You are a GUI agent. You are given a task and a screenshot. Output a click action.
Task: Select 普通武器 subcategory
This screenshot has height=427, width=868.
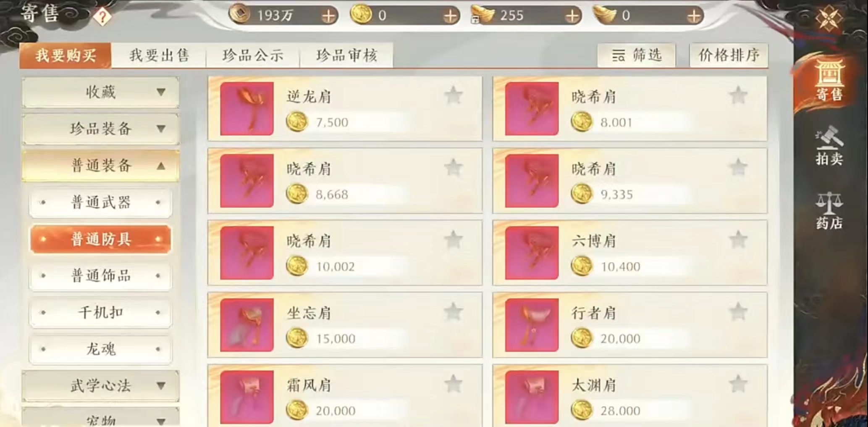pyautogui.click(x=100, y=203)
